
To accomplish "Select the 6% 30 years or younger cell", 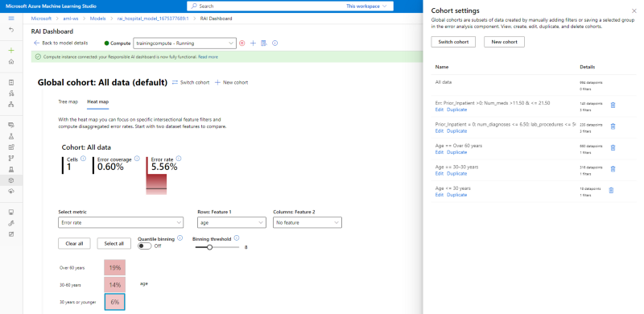I will point(114,302).
